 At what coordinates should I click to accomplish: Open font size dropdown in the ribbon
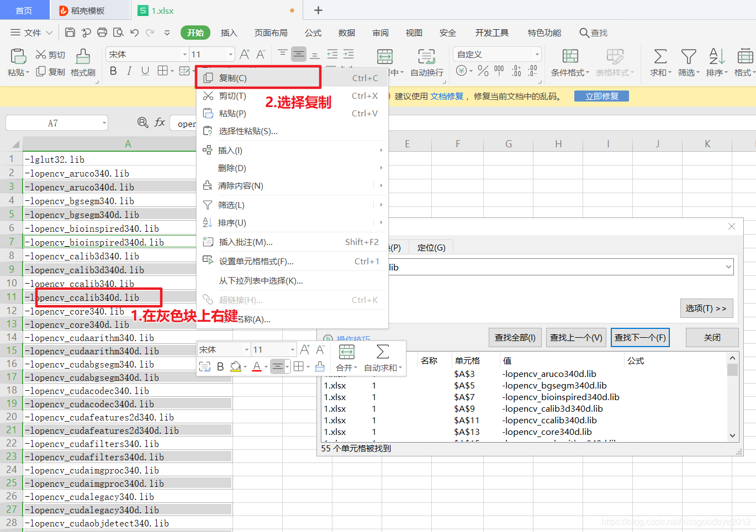coord(230,55)
